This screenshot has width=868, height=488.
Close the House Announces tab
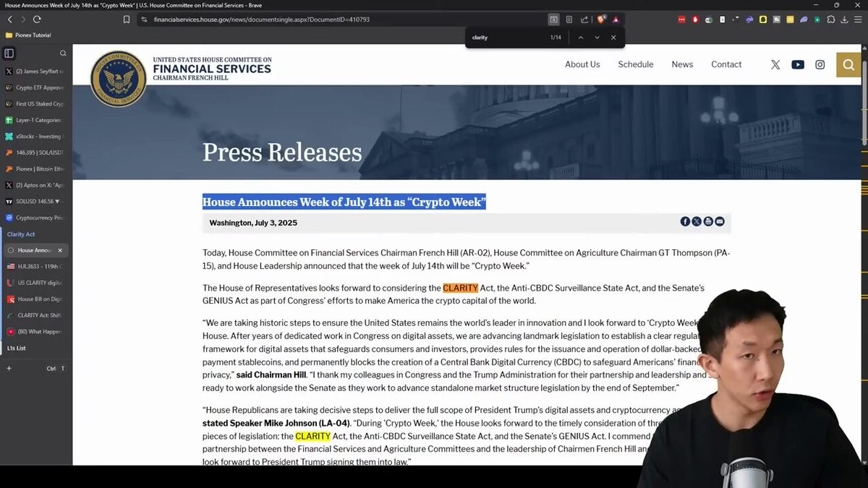(60, 250)
